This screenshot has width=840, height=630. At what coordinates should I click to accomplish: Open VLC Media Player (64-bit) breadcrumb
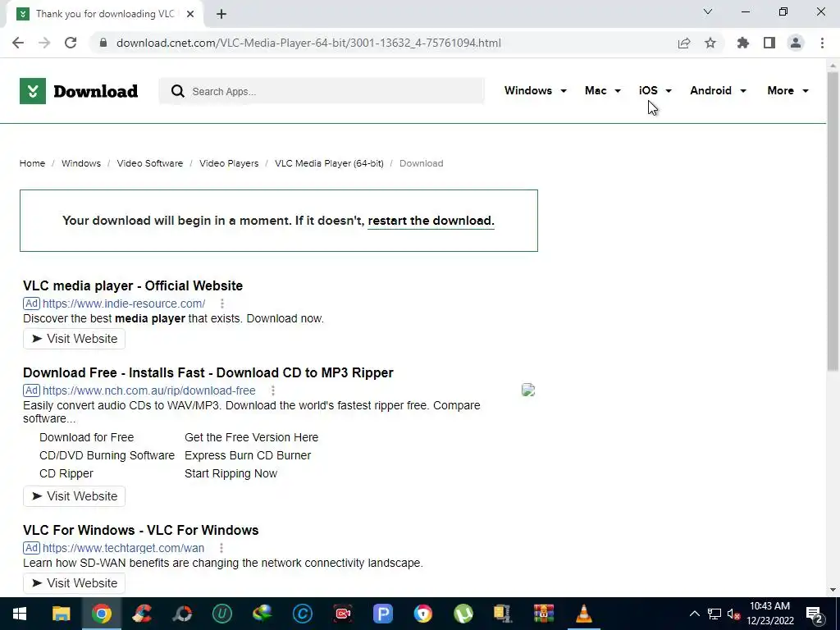[329, 163]
